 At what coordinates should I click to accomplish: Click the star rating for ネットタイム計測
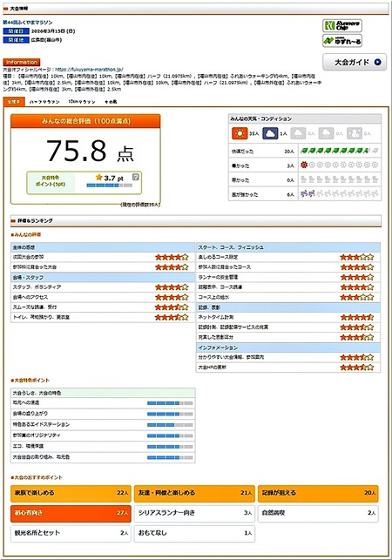click(357, 317)
